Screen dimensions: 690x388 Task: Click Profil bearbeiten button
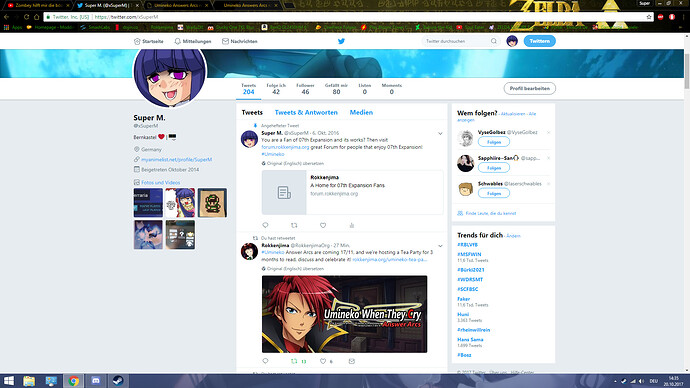tap(529, 88)
